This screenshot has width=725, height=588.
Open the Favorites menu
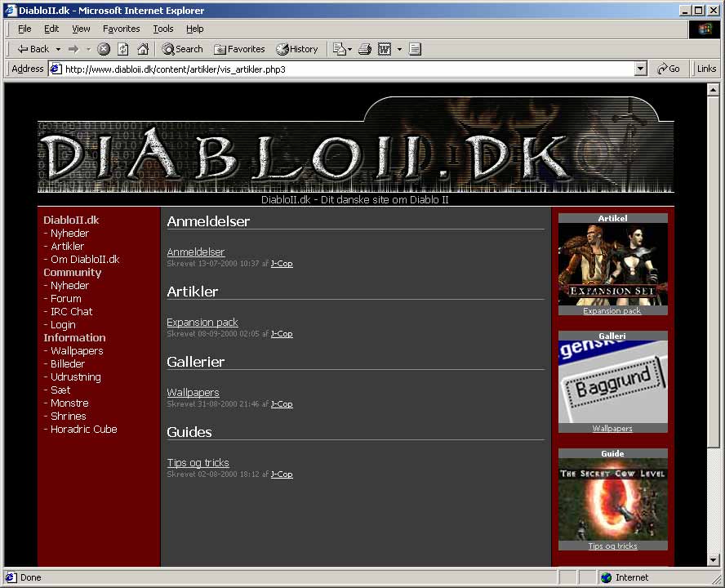coord(121,29)
